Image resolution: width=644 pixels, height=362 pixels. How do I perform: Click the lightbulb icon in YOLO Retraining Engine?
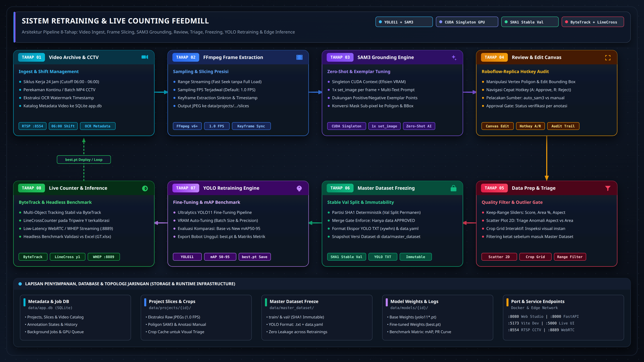[x=299, y=188]
